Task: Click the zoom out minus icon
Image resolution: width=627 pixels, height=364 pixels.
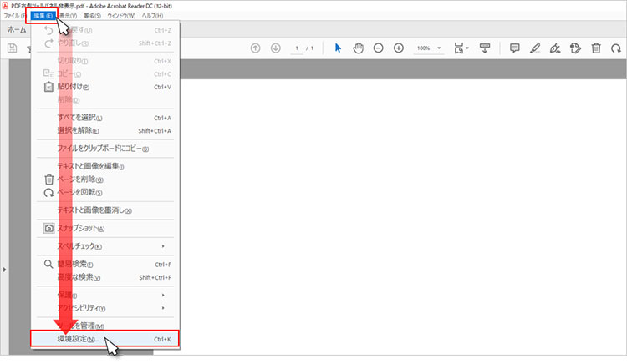Action: 378,48
